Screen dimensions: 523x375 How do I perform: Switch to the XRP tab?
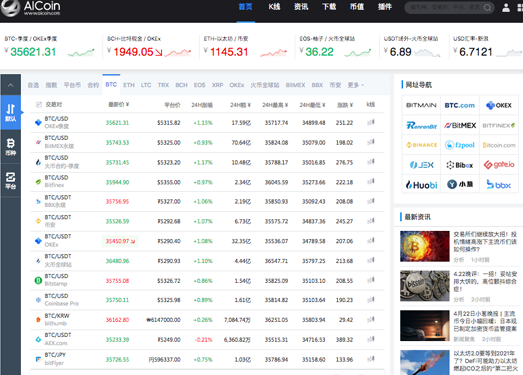point(217,85)
